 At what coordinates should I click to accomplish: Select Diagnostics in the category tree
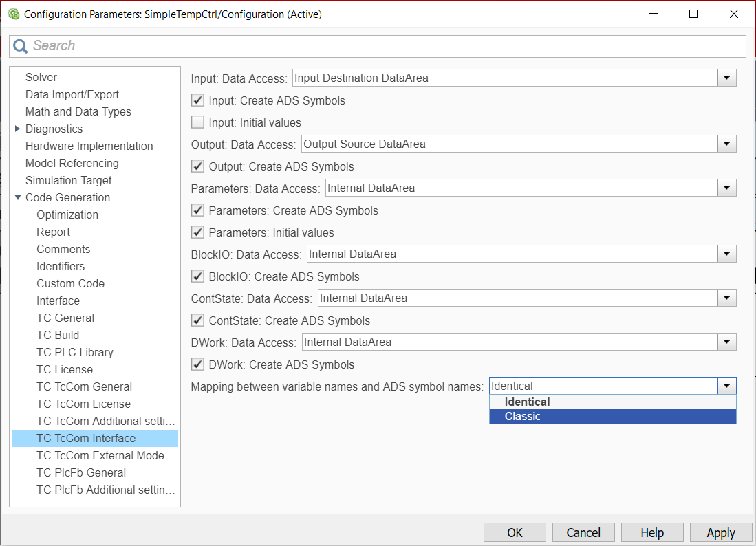pos(54,129)
